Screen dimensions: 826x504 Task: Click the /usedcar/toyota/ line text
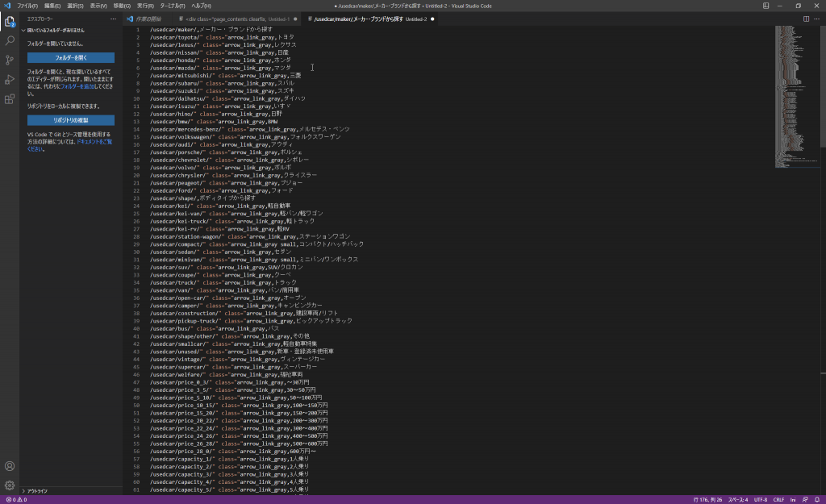click(222, 37)
